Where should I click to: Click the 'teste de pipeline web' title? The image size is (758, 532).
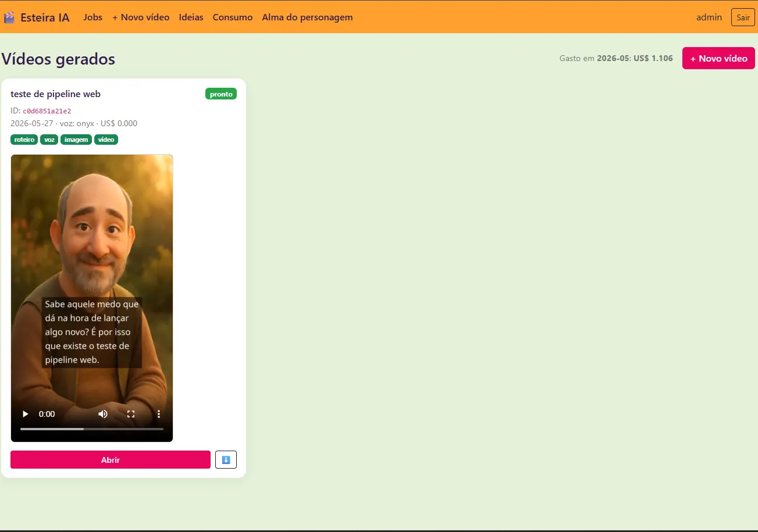(55, 94)
